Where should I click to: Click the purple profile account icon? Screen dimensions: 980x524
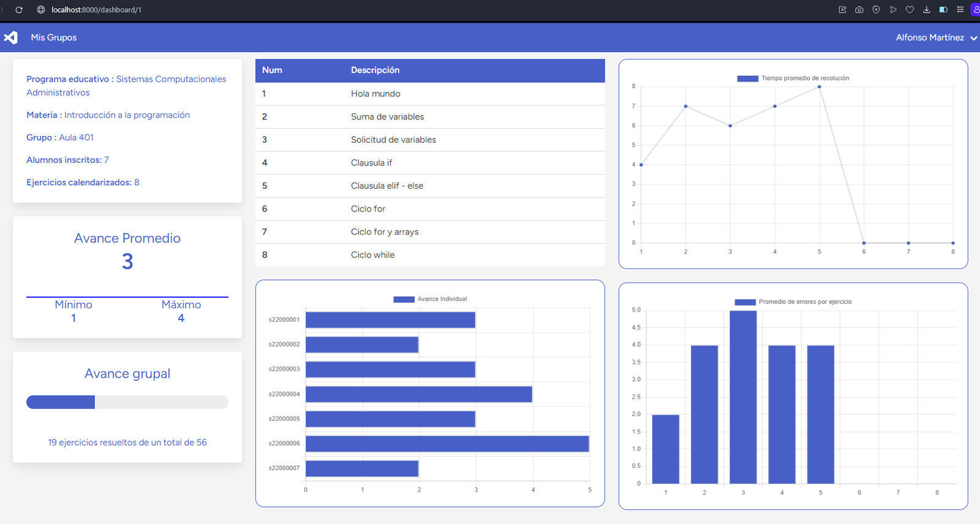point(976,10)
